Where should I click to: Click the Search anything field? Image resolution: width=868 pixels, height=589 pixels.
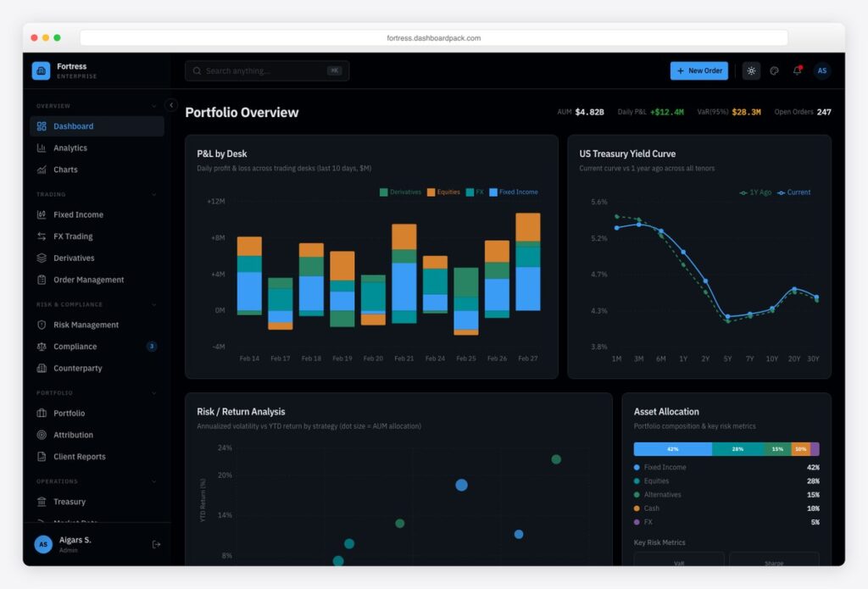pyautogui.click(x=267, y=71)
